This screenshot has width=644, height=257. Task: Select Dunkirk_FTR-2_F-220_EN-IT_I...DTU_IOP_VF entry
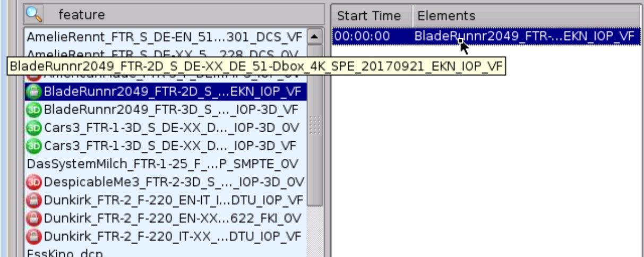pos(165,200)
